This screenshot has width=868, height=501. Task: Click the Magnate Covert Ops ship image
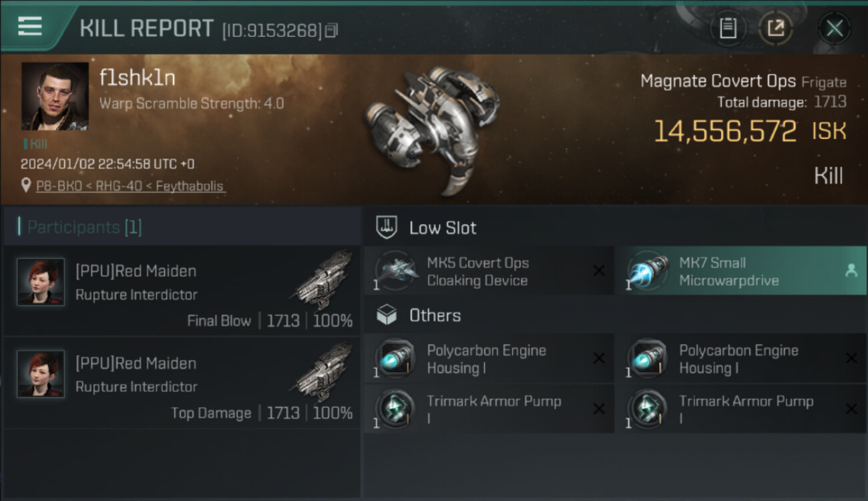coord(433,127)
